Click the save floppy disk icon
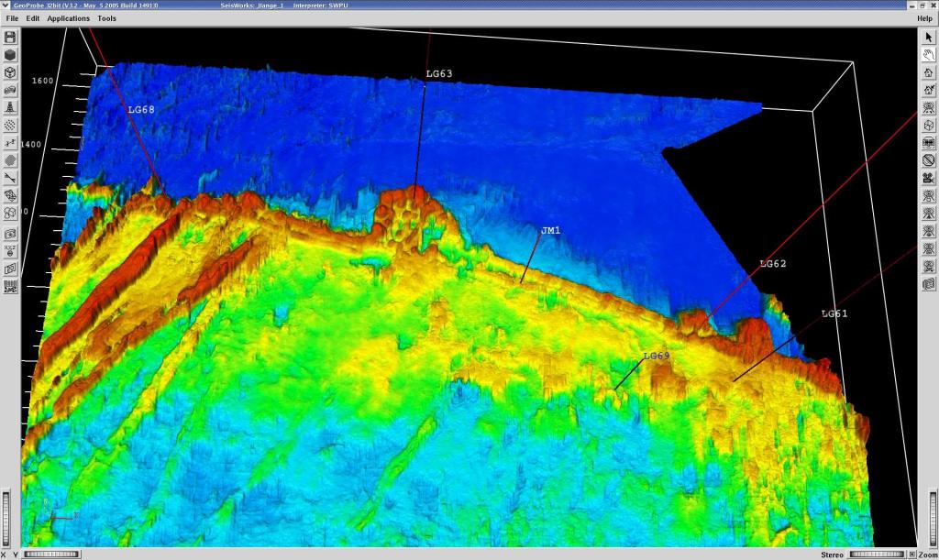This screenshot has width=939, height=560. point(10,37)
